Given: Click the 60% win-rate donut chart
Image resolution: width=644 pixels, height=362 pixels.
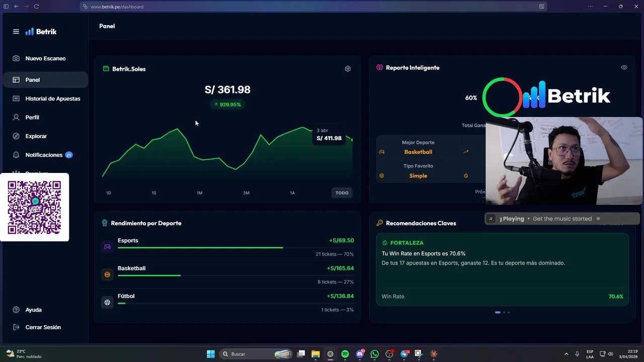Looking at the screenshot, I should pyautogui.click(x=502, y=98).
